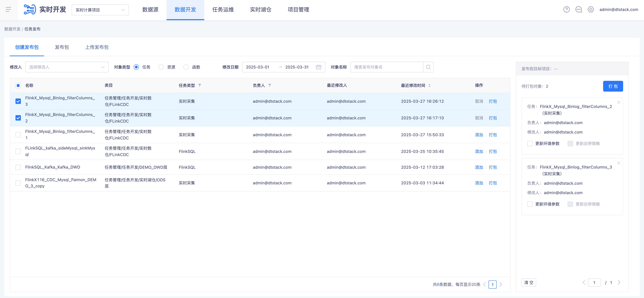Screen dimensions: 644x298
Task: Check row FlinkX_Mysql_Binlog_filterColumns_1
Action: pos(18,135)
